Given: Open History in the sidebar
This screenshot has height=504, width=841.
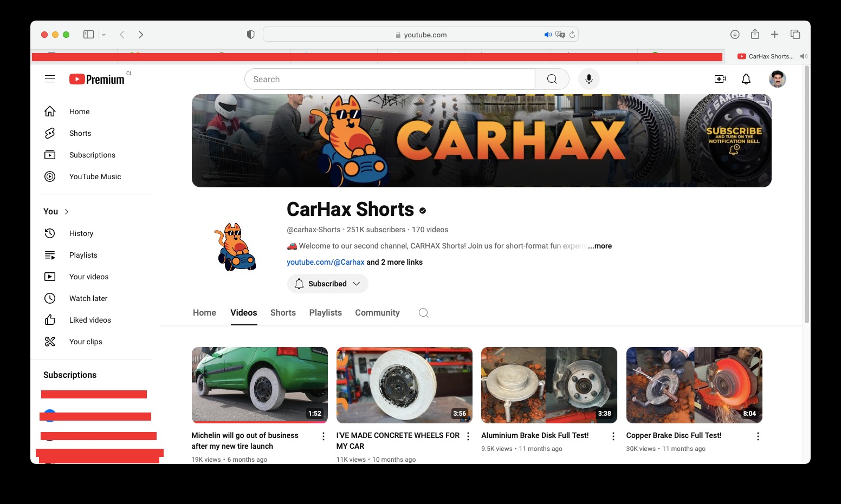Looking at the screenshot, I should tap(94, 233).
